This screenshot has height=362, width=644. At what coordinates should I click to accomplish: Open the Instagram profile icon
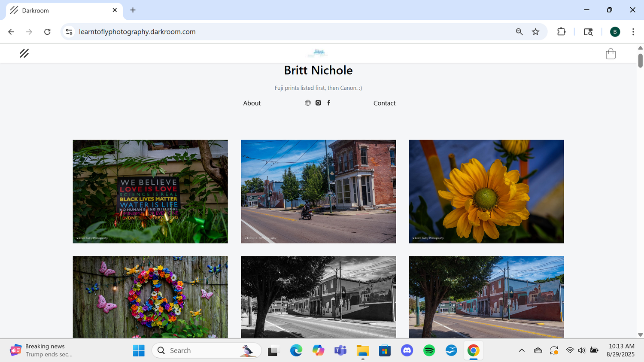point(318,103)
